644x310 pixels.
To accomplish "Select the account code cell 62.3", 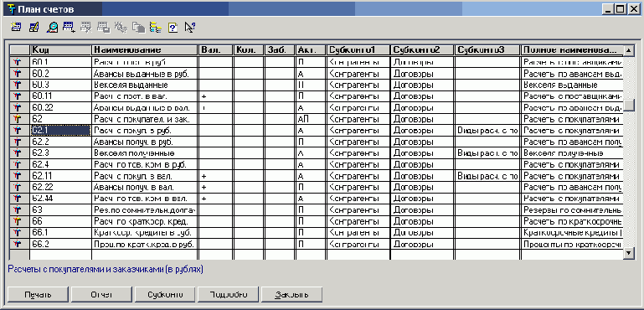I will pos(61,153).
